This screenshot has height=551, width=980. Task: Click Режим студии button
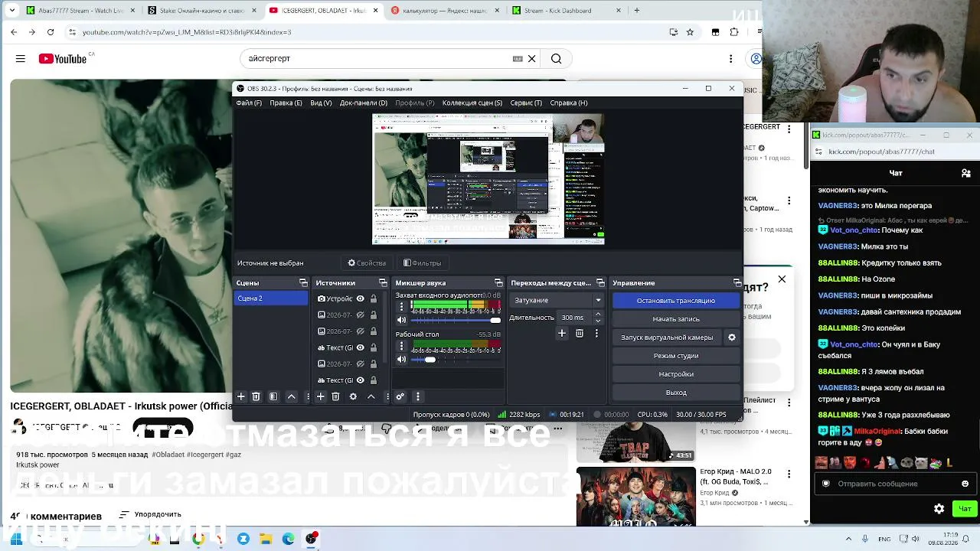pos(676,356)
